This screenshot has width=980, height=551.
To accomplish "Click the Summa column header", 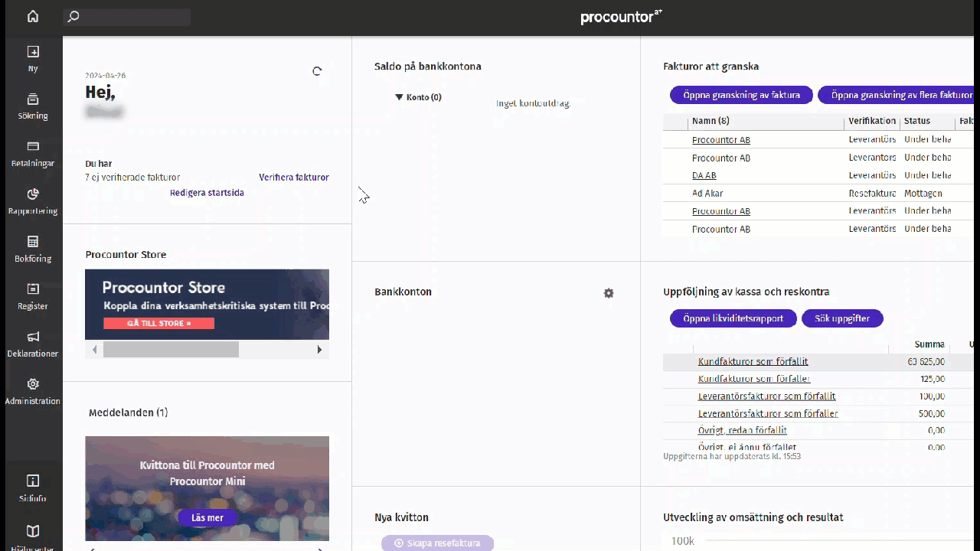I will [929, 344].
